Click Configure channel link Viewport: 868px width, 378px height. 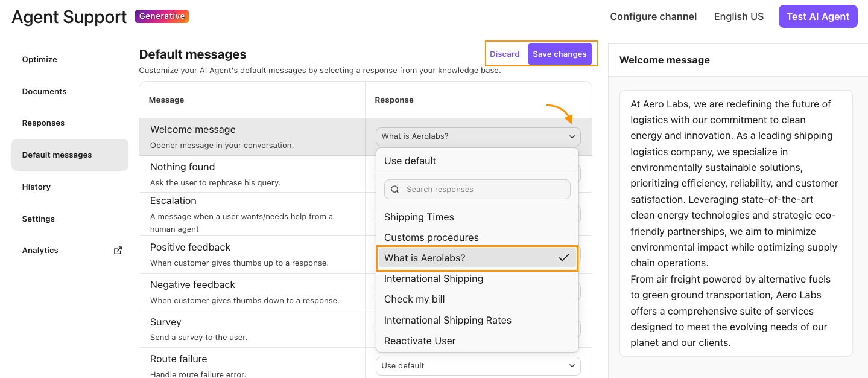click(653, 16)
